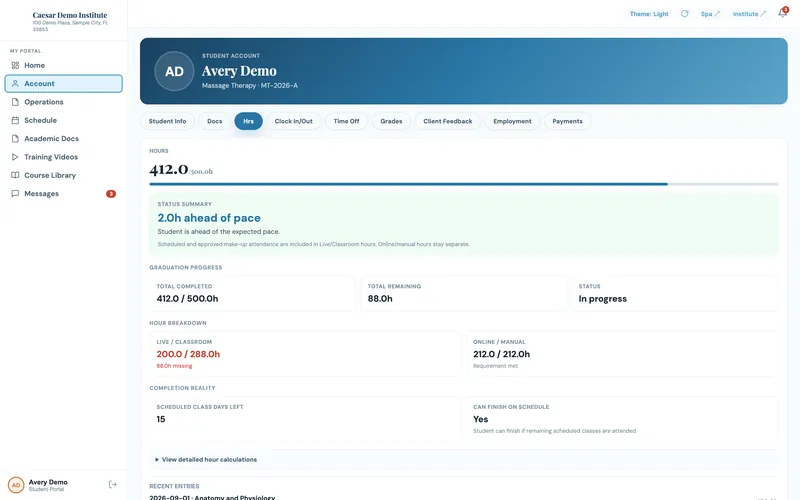Viewport: 800px width, 500px height.
Task: Click the large AD profile avatar
Action: pos(174,71)
